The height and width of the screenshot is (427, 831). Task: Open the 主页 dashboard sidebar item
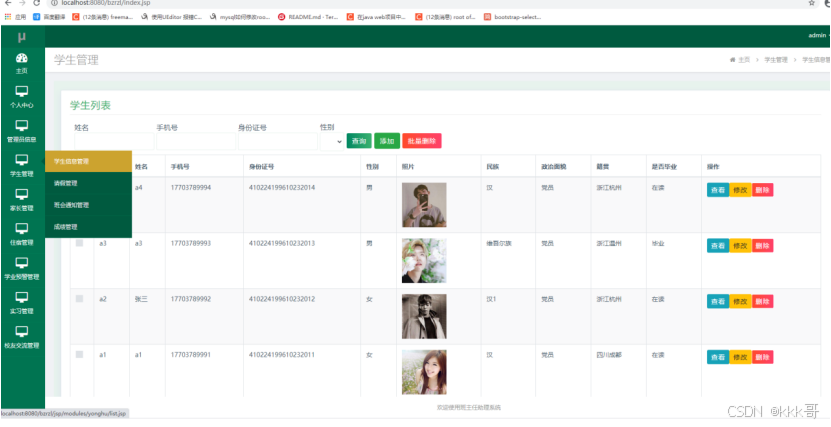click(x=22, y=64)
